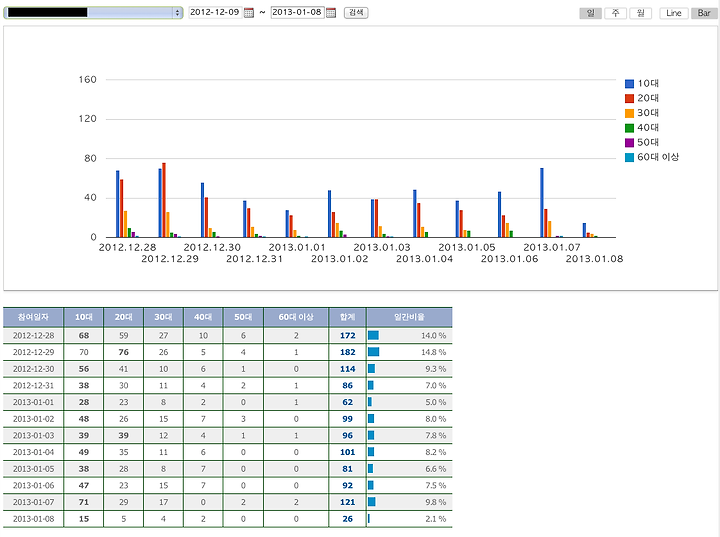
Task: Switch chart to Bar mode
Action: click(x=704, y=13)
